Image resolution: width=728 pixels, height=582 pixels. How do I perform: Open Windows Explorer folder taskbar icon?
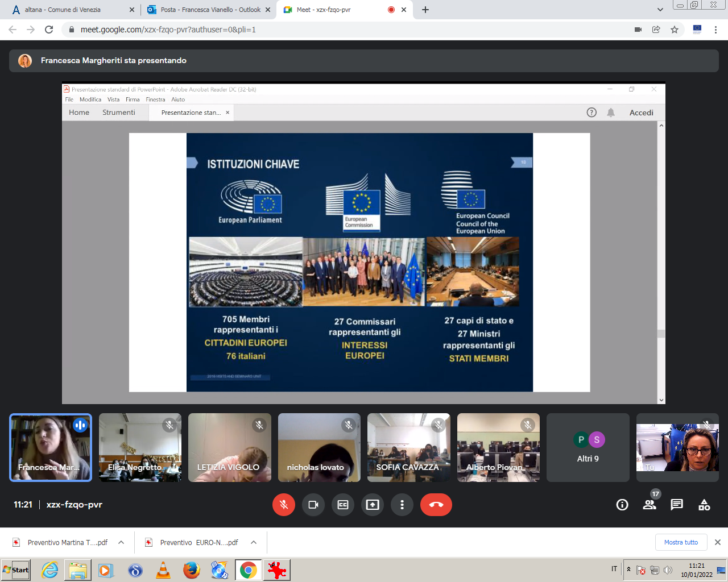[x=78, y=570]
